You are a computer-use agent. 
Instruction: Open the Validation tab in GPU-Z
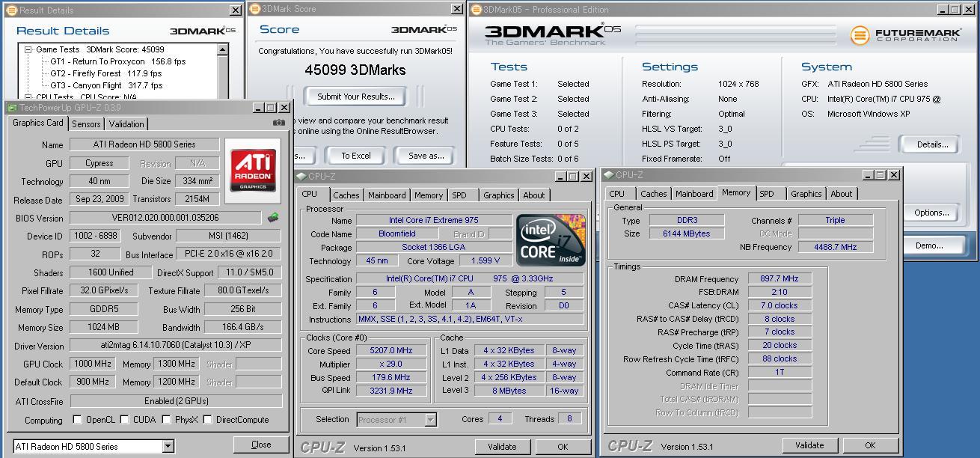(x=126, y=124)
